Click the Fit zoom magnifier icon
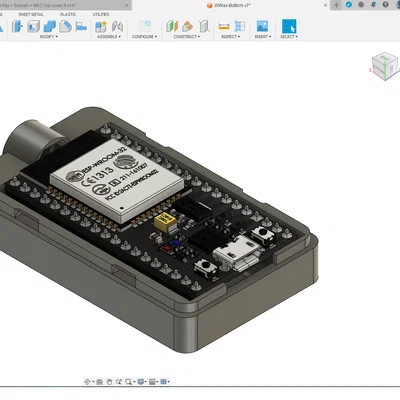This screenshot has height=400, width=400. (128, 382)
